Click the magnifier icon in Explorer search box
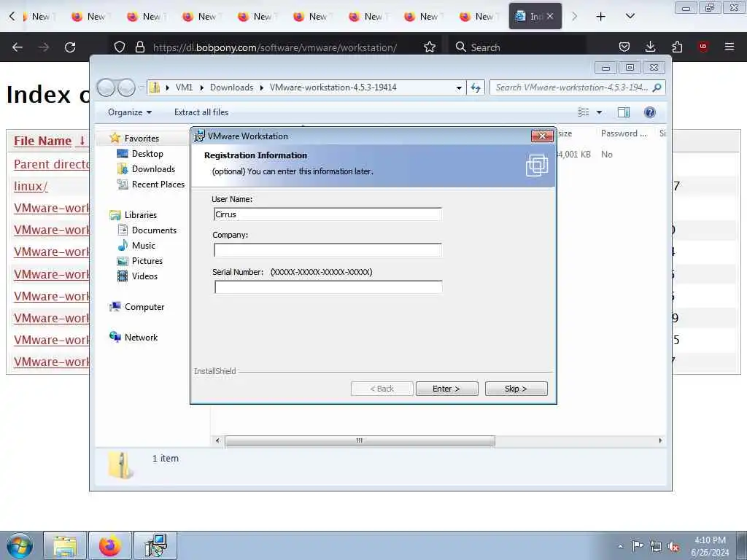 click(x=657, y=87)
